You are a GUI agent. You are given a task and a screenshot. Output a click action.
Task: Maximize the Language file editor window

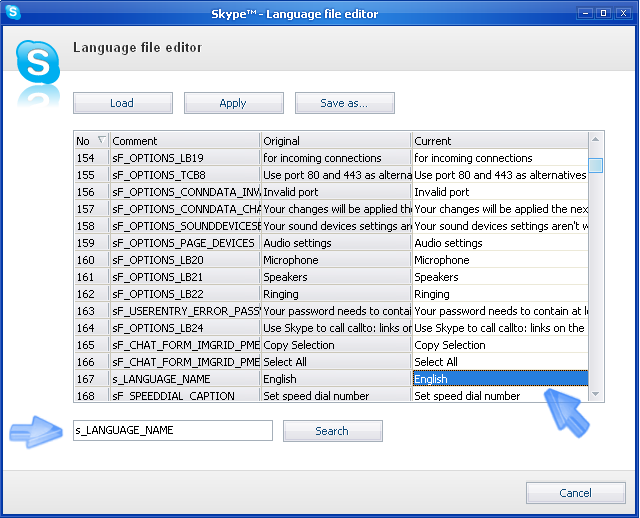pyautogui.click(x=604, y=13)
